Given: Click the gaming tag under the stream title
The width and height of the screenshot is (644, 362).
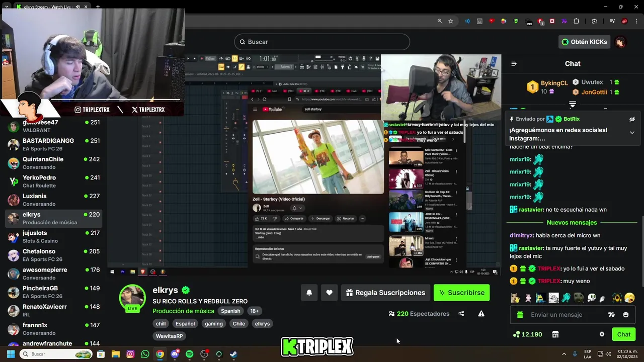Looking at the screenshot, I should [214, 324].
